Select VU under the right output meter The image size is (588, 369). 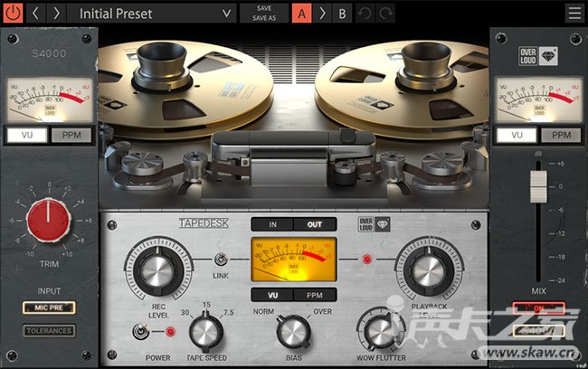click(517, 135)
